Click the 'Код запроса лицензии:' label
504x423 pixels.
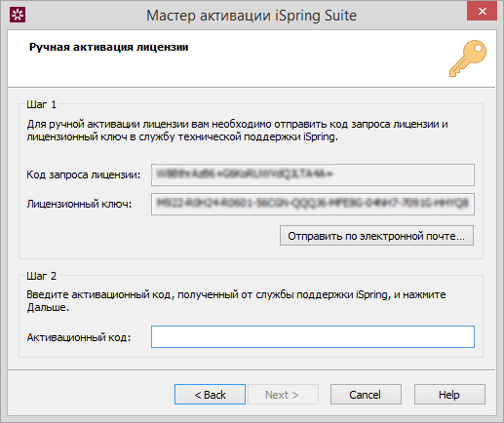pyautogui.click(x=84, y=174)
